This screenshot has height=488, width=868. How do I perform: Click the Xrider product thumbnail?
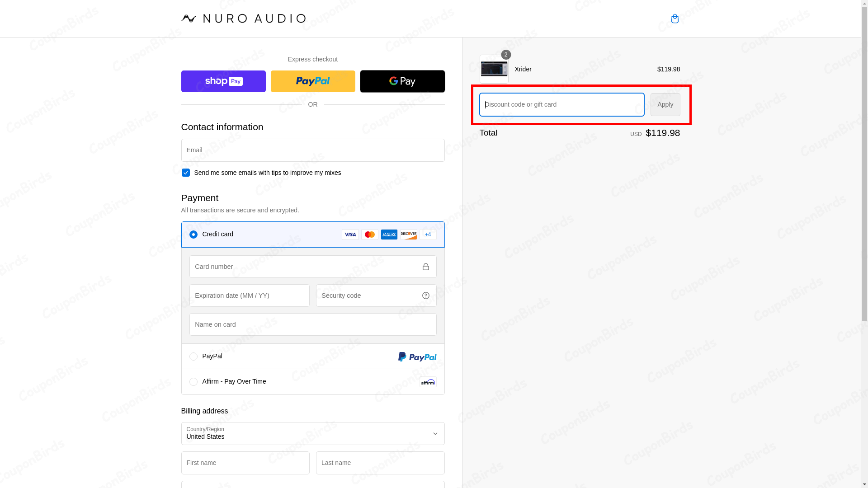[494, 68]
